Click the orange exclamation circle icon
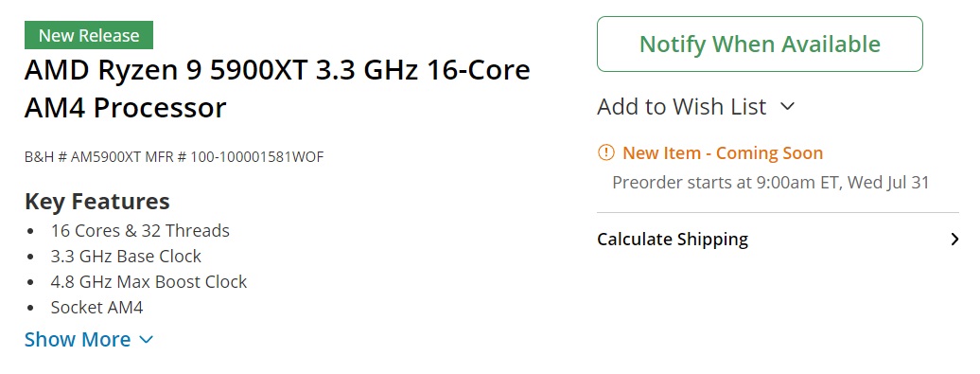 [x=605, y=152]
